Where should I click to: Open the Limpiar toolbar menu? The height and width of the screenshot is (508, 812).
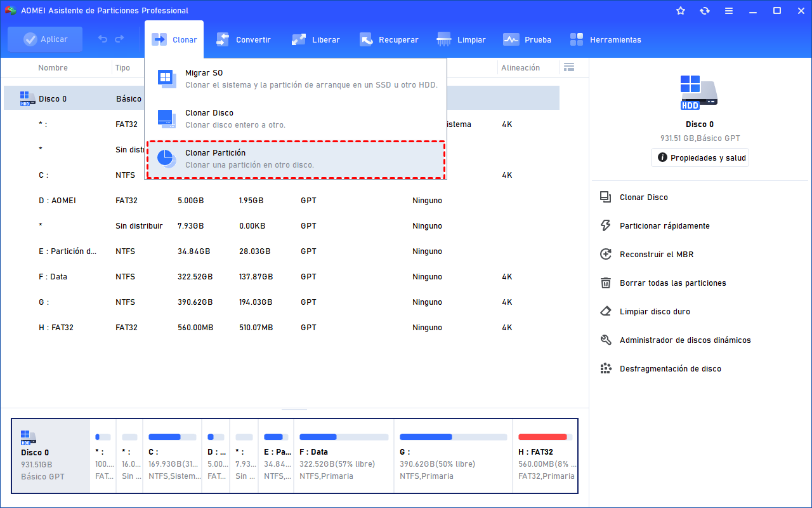click(461, 39)
